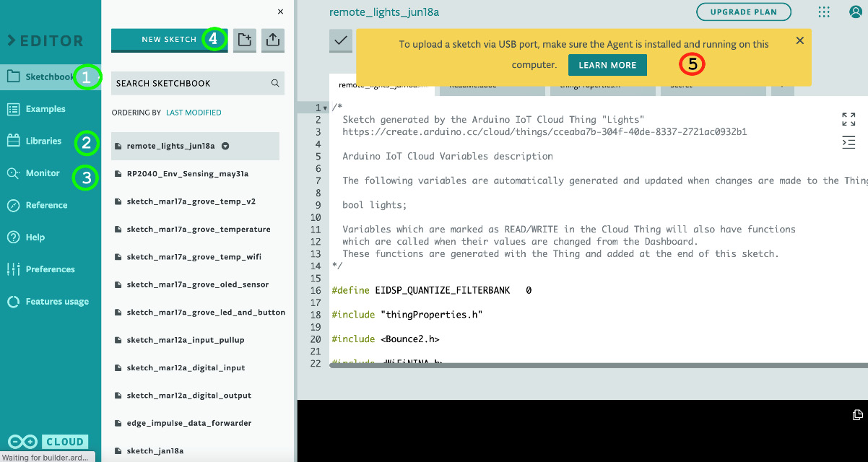
Task: Focus the Search Sketchbook field
Action: click(198, 83)
